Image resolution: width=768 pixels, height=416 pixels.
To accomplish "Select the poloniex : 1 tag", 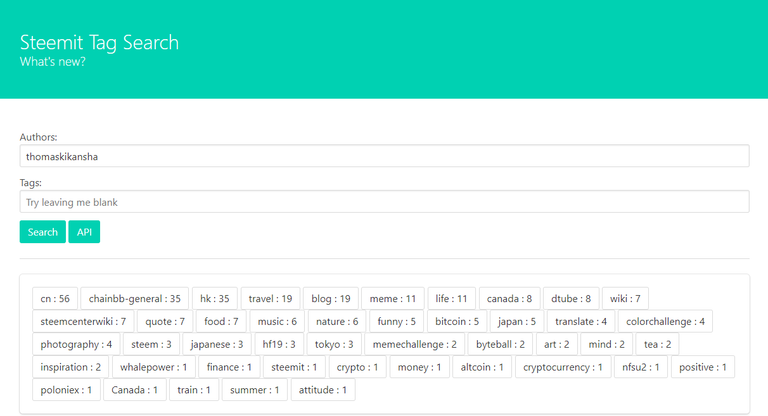I will coord(66,390).
